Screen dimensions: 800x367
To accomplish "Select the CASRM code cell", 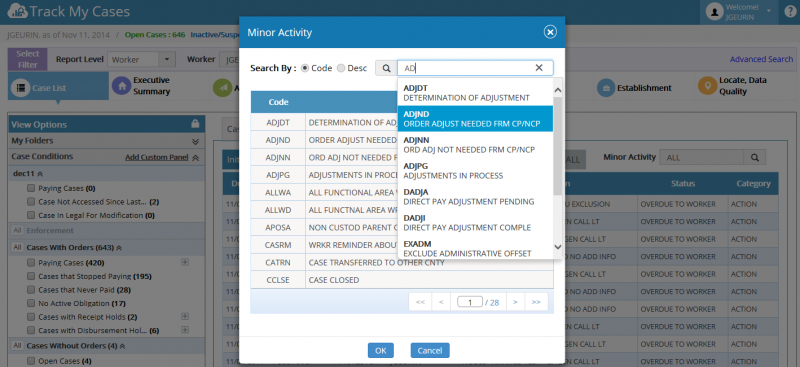I will (278, 245).
